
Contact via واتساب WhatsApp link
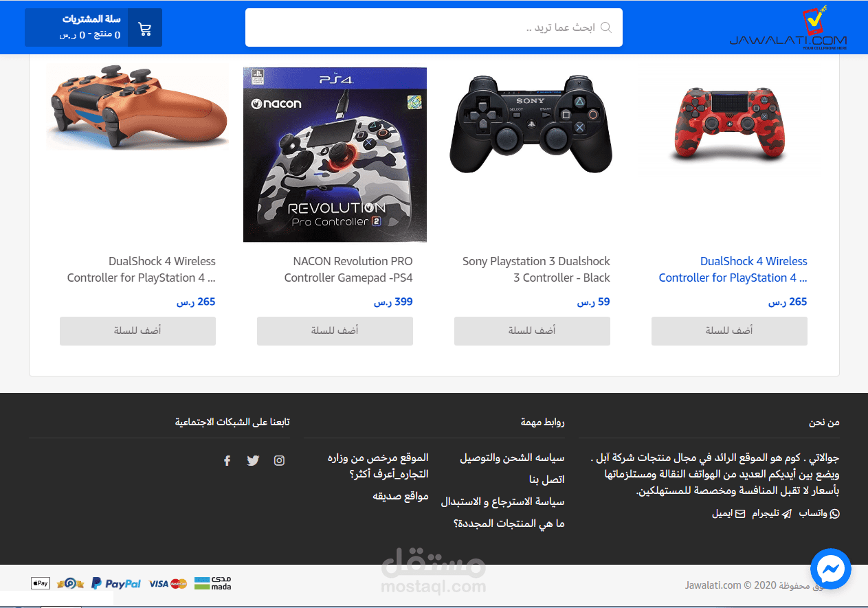pyautogui.click(x=819, y=513)
